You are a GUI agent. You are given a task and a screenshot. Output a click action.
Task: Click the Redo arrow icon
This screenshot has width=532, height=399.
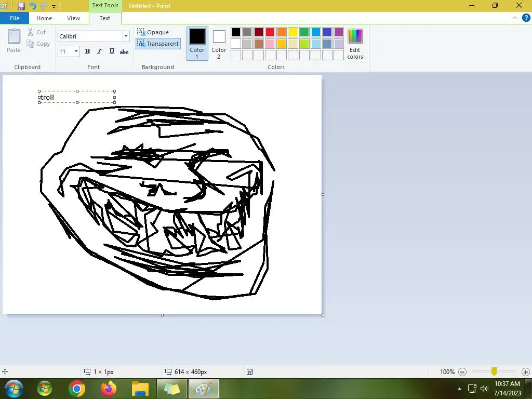click(44, 6)
